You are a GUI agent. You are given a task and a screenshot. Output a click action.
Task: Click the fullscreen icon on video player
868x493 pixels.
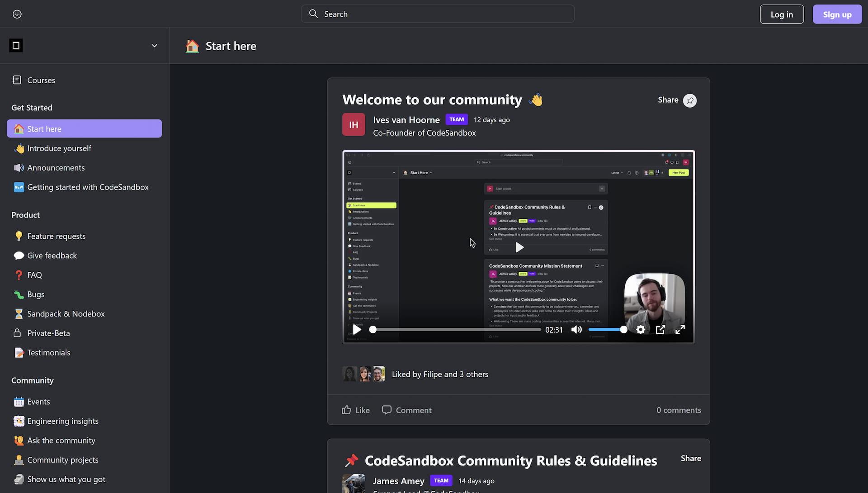click(679, 328)
